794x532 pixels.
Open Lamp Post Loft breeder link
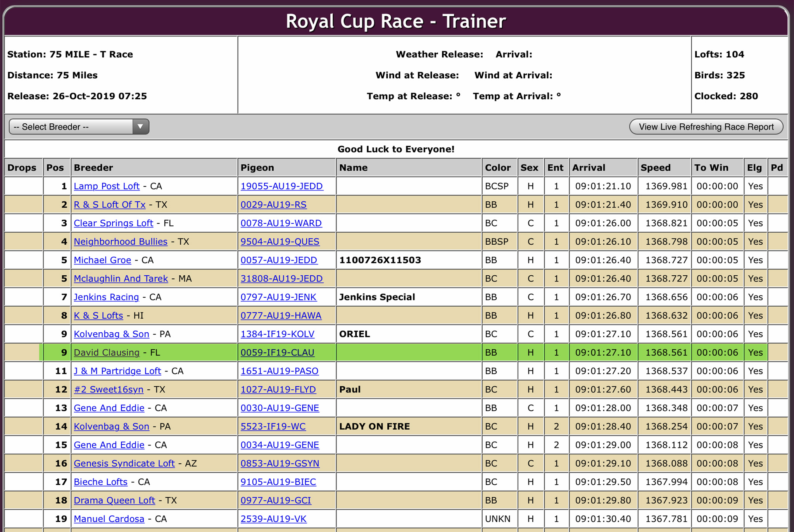click(107, 186)
